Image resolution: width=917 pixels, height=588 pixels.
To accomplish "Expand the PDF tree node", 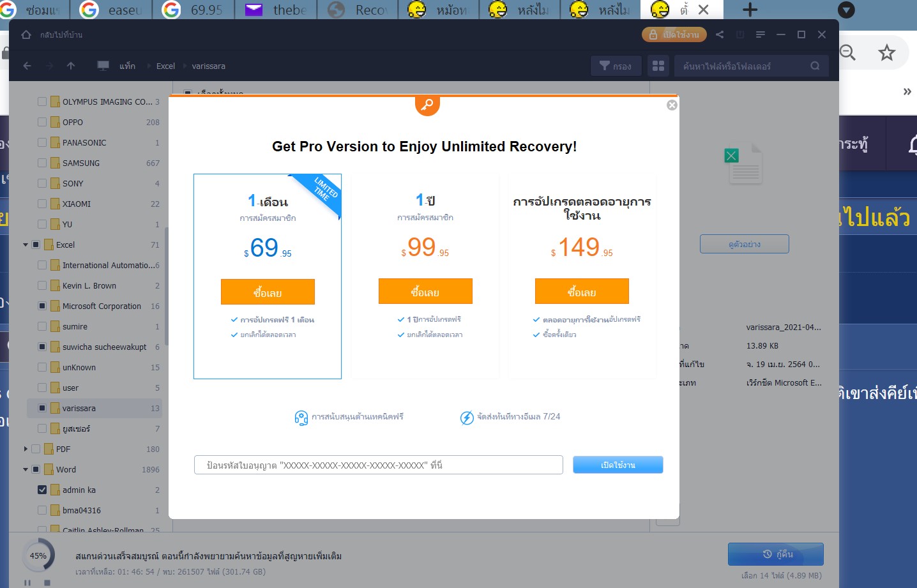I will pos(26,449).
